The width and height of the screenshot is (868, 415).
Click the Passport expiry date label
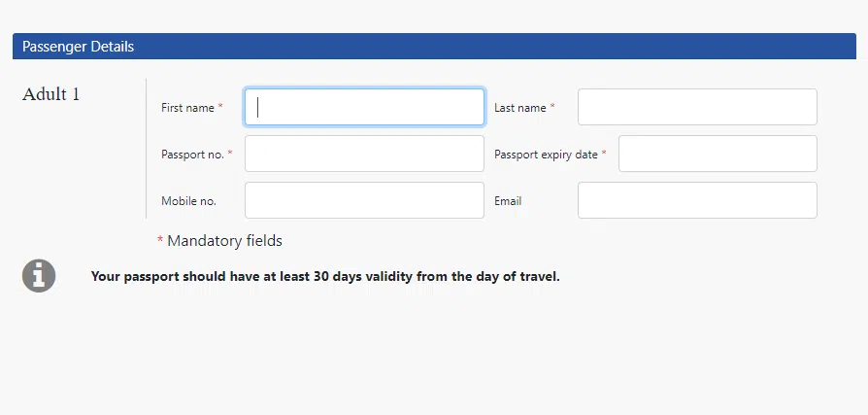point(546,155)
